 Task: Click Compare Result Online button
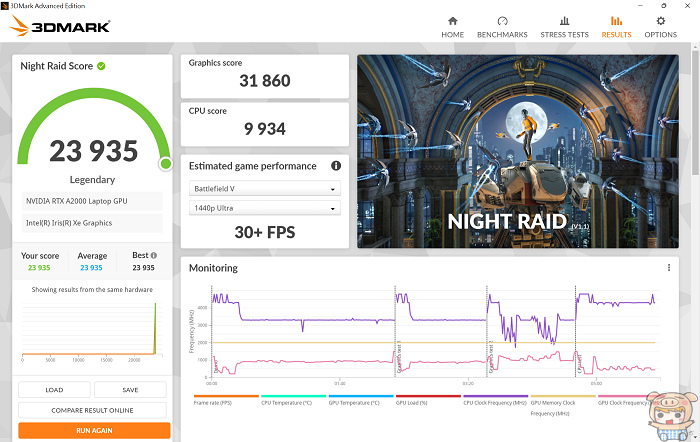[x=94, y=410]
